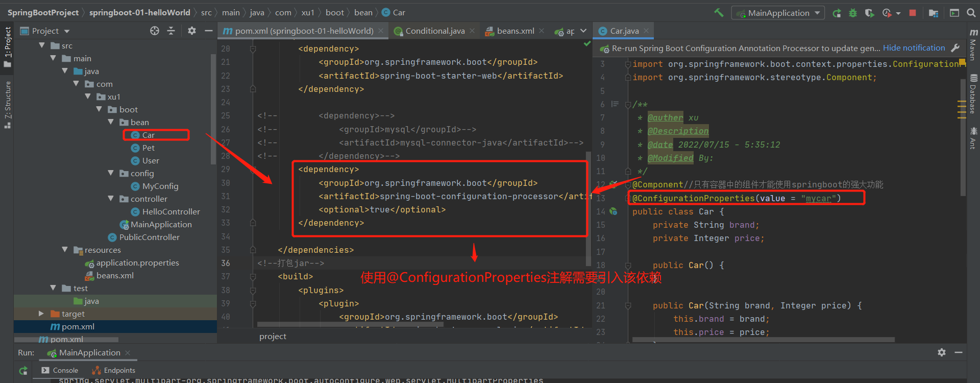
Task: Open the Endpoints tab
Action: 113,370
